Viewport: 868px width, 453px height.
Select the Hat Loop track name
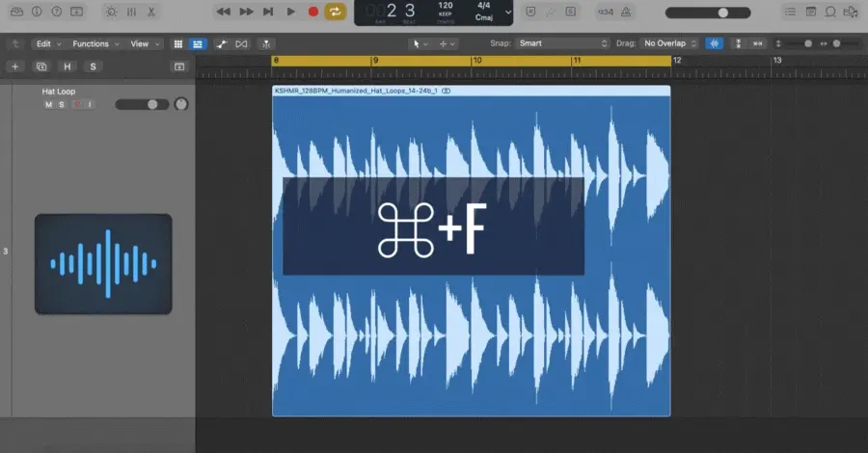[58, 92]
